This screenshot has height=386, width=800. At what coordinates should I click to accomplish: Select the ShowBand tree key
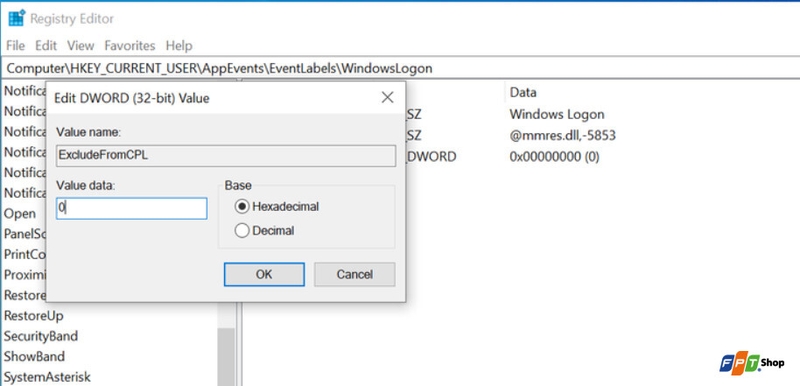click(x=34, y=356)
